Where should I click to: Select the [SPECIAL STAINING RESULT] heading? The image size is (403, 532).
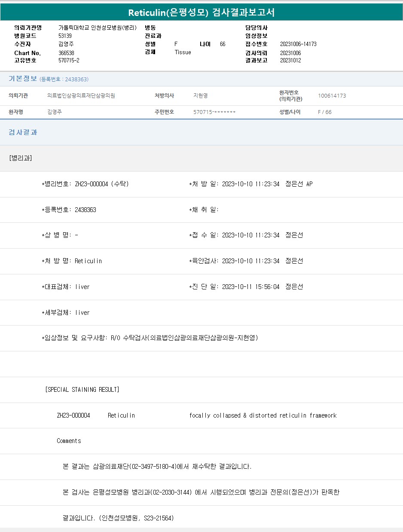(82, 390)
